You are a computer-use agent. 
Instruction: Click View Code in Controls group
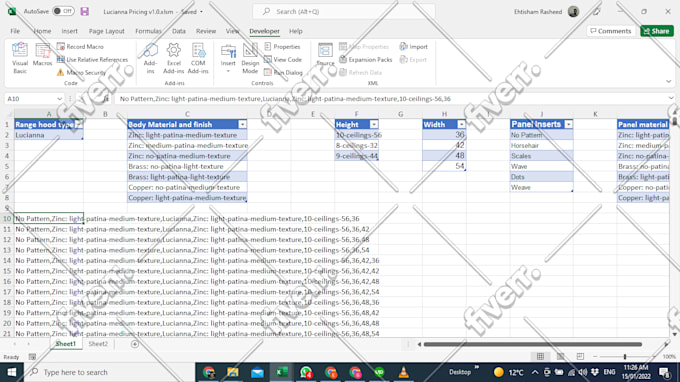coord(283,59)
